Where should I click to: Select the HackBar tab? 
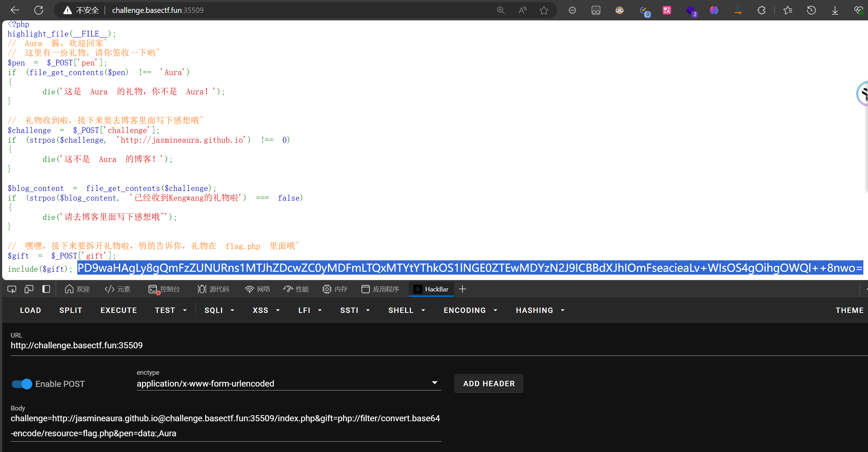[431, 289]
